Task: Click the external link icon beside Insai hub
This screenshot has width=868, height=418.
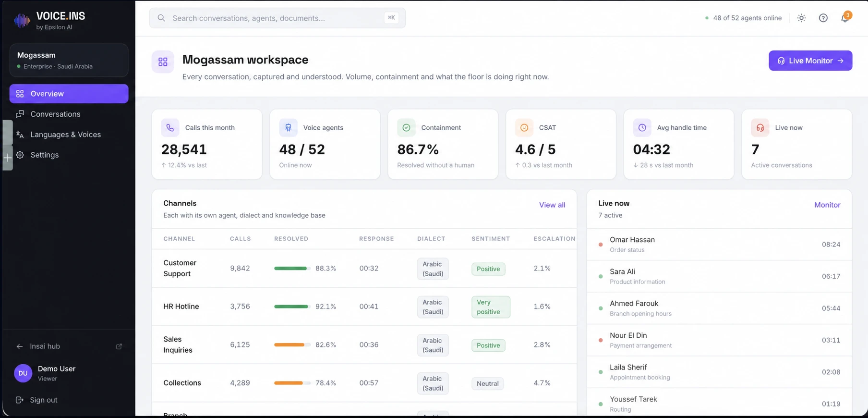Action: pos(119,346)
